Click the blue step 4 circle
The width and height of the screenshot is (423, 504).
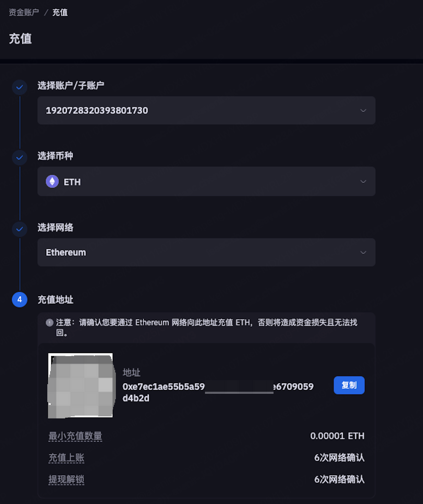[20, 300]
